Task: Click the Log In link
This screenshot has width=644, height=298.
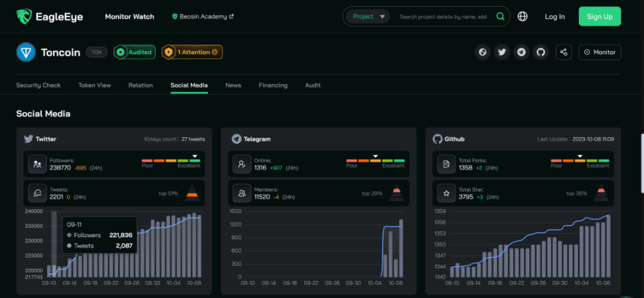Action: pos(555,17)
